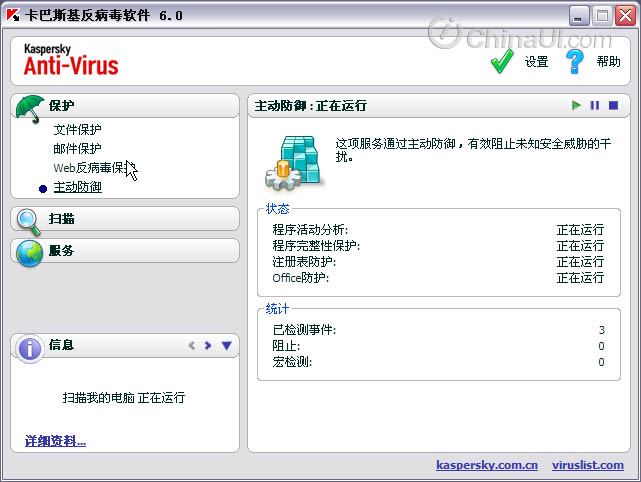Click 扫描我的电脑 正在运行 message
The height and width of the screenshot is (482, 641).
click(x=124, y=397)
